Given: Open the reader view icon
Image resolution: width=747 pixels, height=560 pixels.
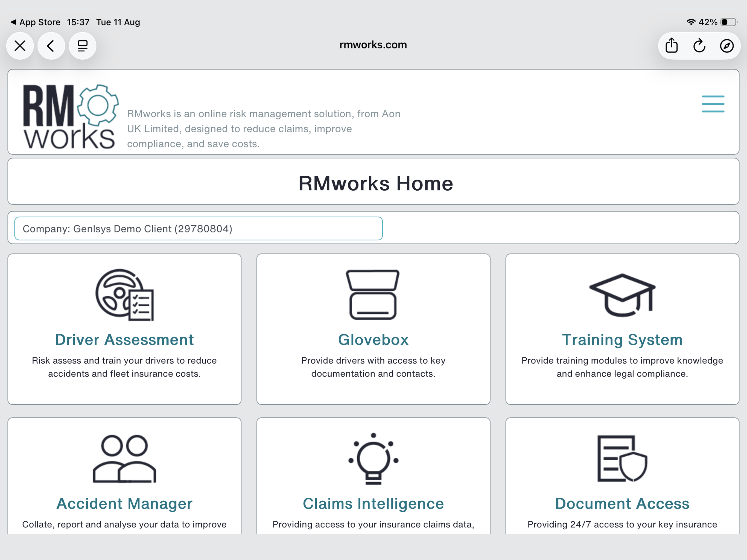Looking at the screenshot, I should [82, 46].
